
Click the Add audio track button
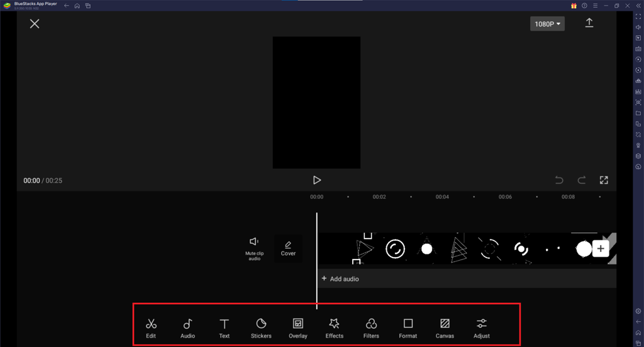340,278
